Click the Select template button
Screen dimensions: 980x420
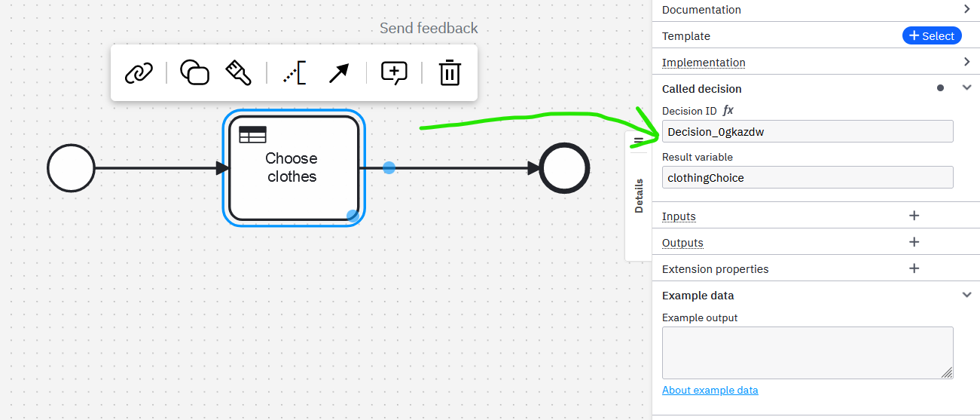tap(932, 35)
